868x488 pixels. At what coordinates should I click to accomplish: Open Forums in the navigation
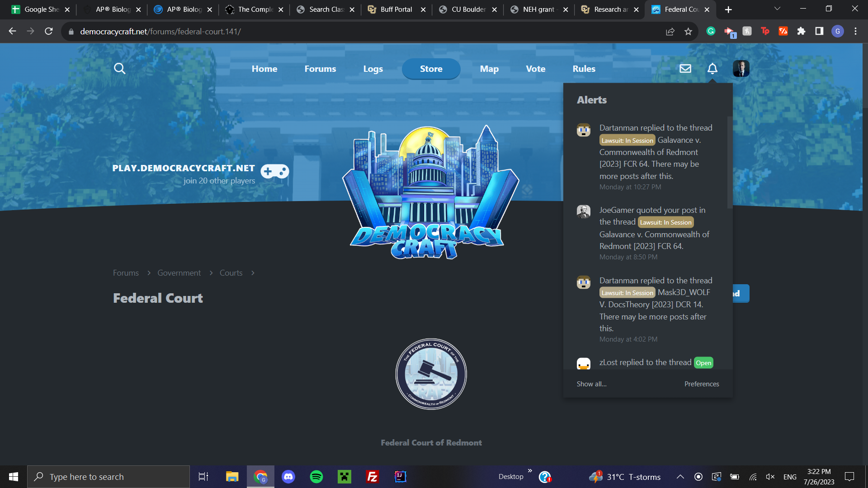coord(320,69)
